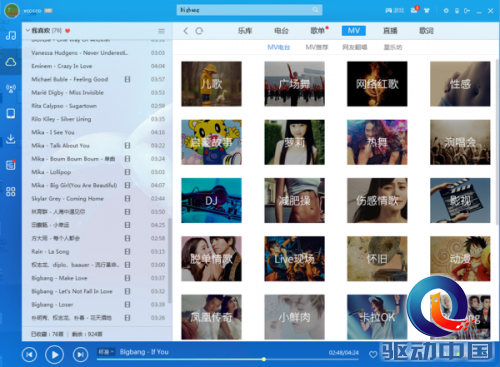500x367 pixels.
Task: Open the 网络红歌 MV category
Action: tap(377, 84)
